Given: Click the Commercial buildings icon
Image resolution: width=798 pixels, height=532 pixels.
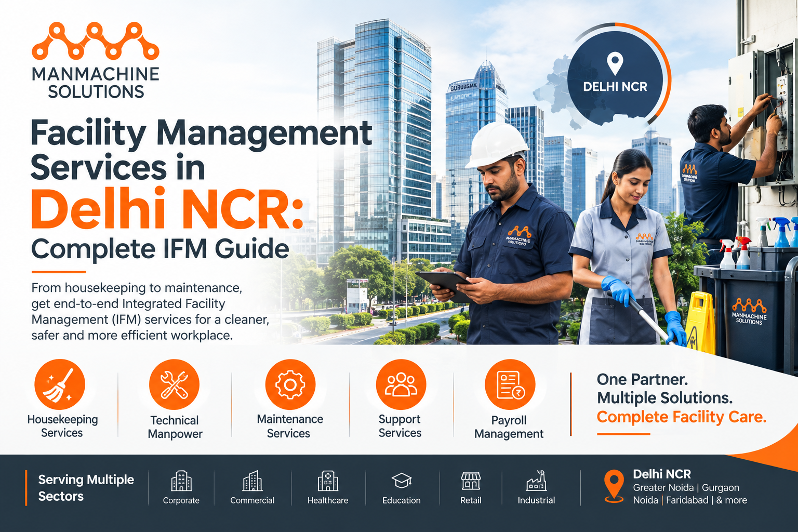Looking at the screenshot, I should tap(252, 481).
